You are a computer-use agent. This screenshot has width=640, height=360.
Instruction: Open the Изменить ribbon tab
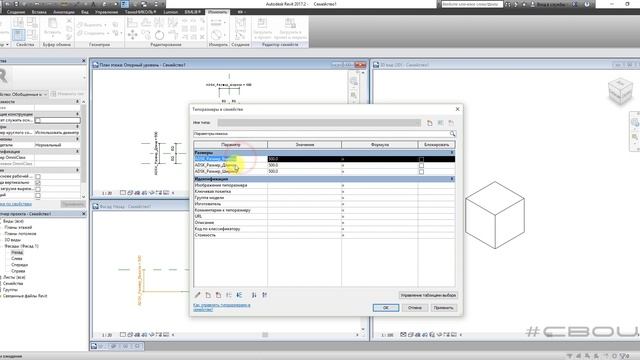point(218,12)
